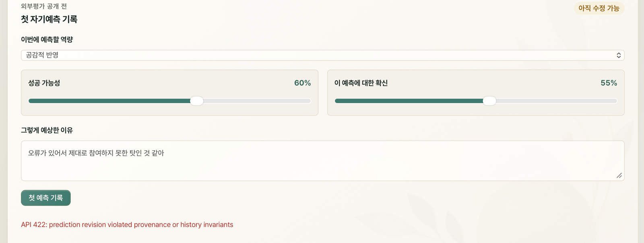Click the 첫 자기예측 기록 heading
Viewport: 644px width, 243px height.
(49, 19)
